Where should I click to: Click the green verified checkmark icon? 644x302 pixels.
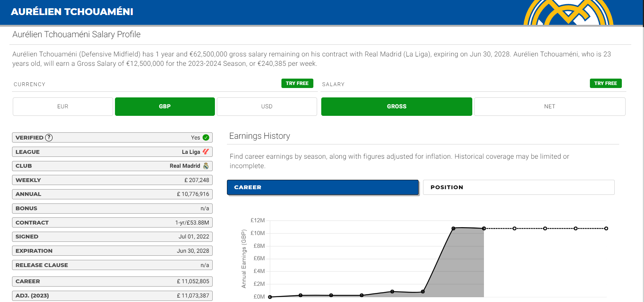click(206, 138)
